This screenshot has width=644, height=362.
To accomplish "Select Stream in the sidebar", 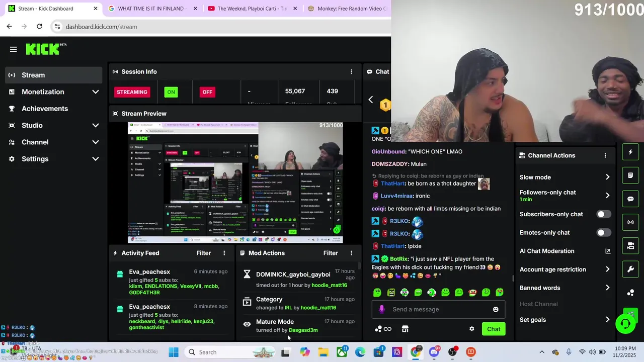I will tap(54, 75).
